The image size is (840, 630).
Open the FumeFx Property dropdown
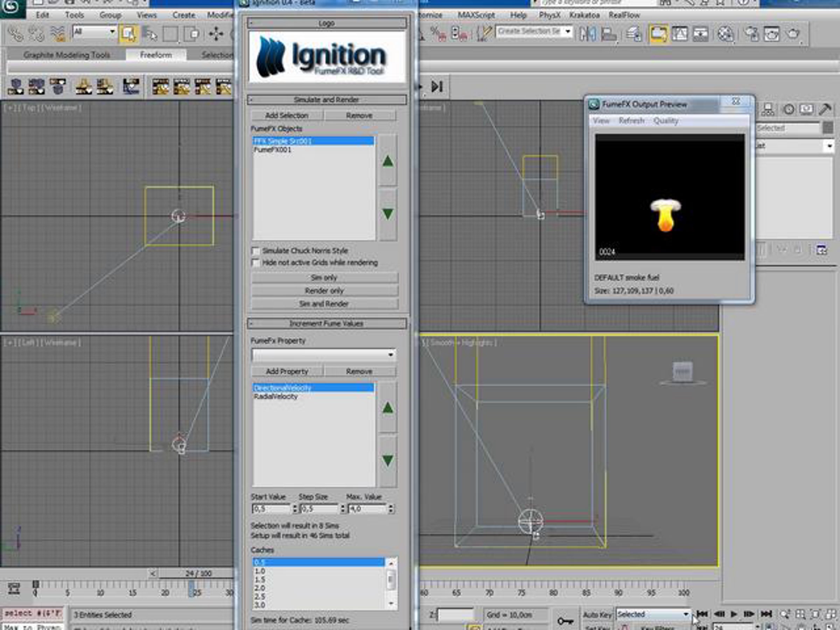pyautogui.click(x=324, y=354)
